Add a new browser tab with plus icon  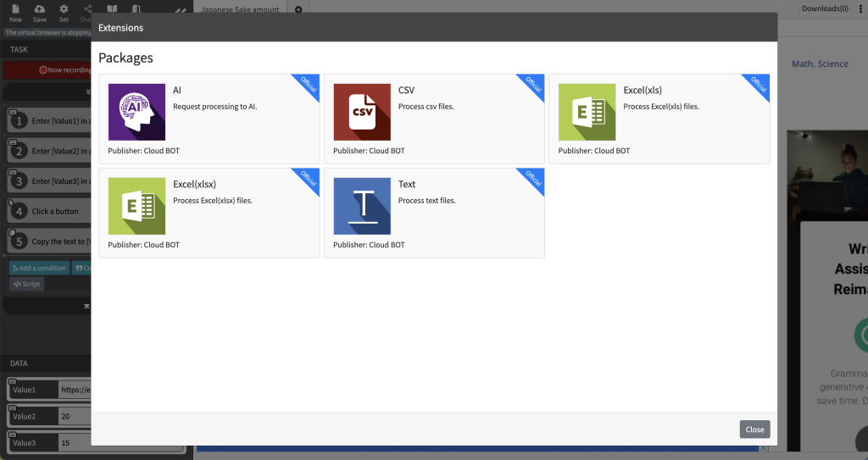(x=298, y=9)
